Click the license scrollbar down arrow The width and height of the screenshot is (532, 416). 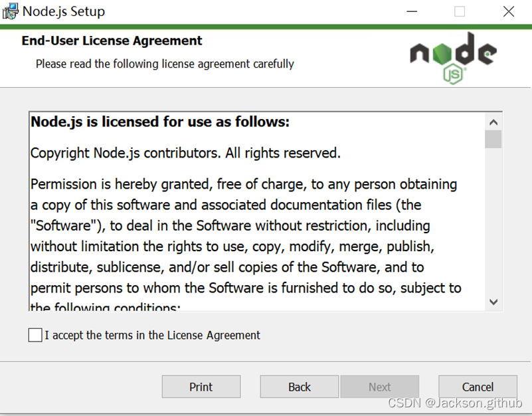(493, 302)
